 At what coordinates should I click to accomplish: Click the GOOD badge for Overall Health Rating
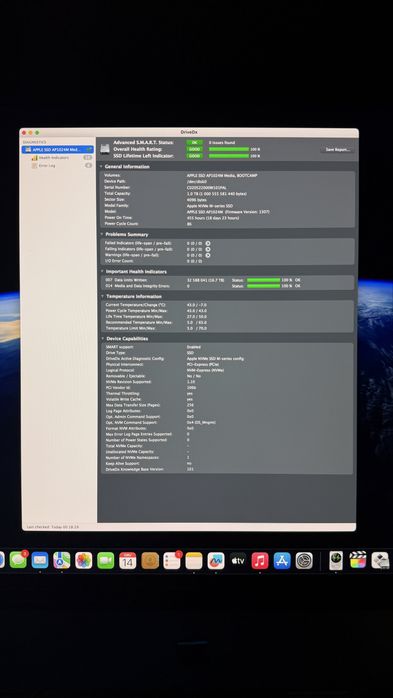194,149
